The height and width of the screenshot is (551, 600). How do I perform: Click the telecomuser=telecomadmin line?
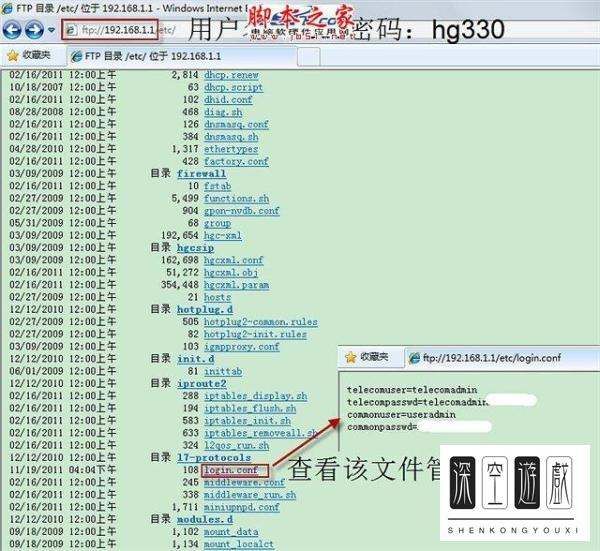click(412, 390)
